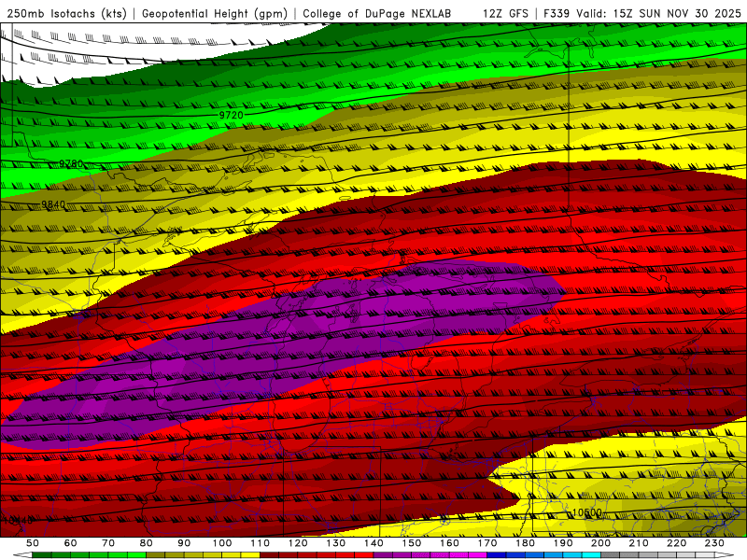Click the 10600 height contour label

point(586,512)
